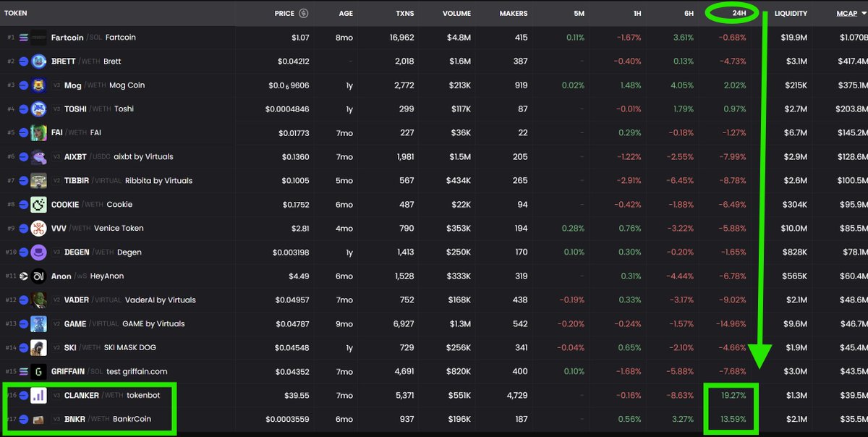
Task: Click the SKI MASK DOG logo
Action: coord(39,348)
